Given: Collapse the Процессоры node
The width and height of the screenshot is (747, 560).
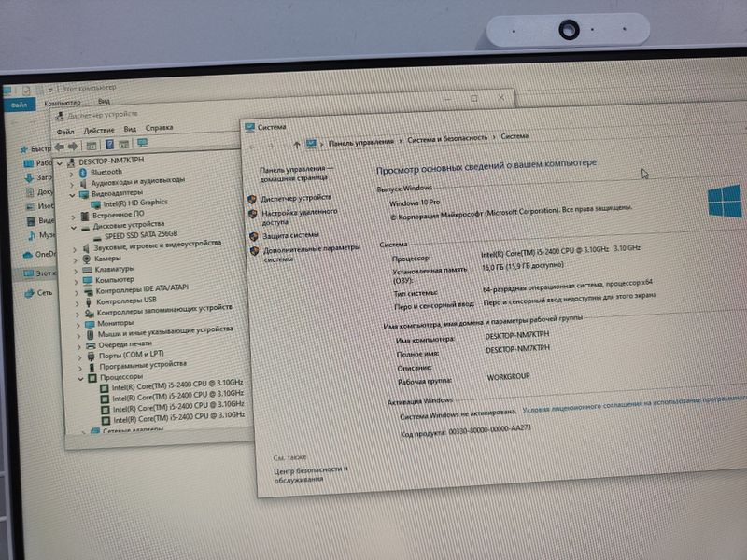Looking at the screenshot, I should click(81, 379).
